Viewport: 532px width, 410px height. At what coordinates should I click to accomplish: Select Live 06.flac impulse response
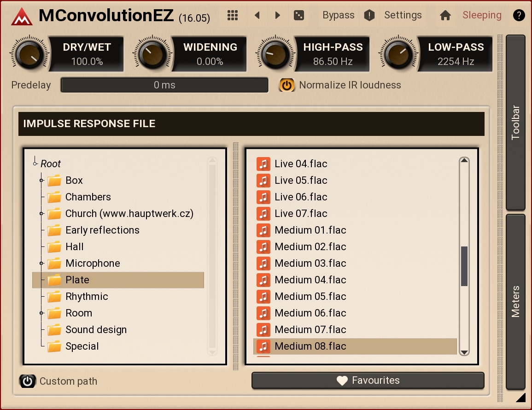[355, 197]
